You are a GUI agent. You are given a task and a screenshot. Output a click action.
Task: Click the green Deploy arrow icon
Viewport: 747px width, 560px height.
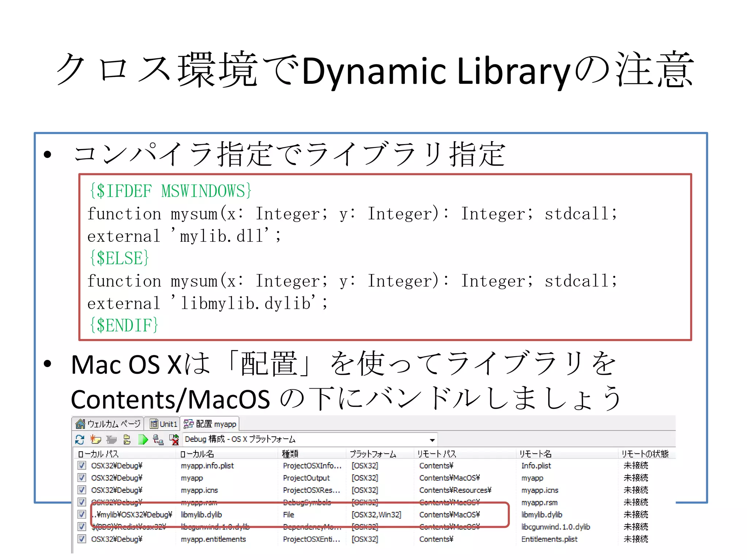pos(143,440)
